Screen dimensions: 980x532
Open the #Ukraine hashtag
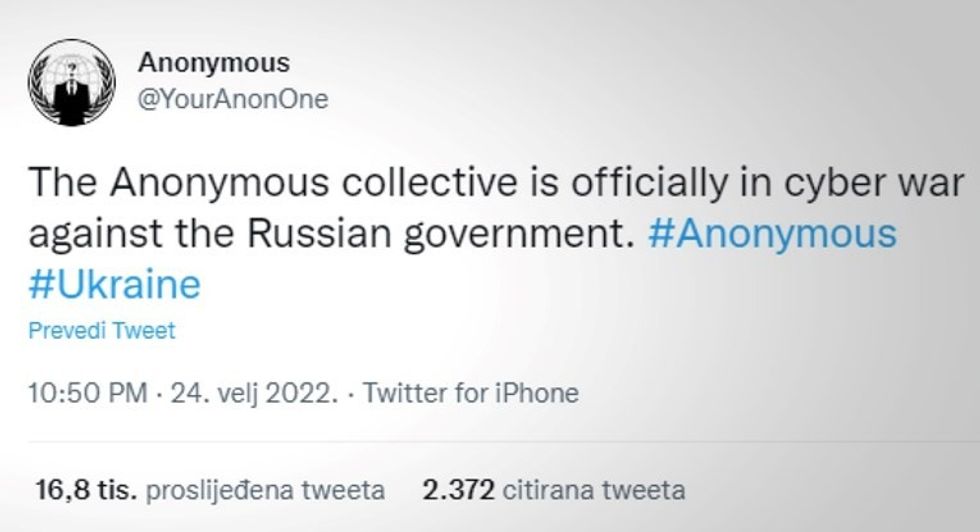(114, 284)
